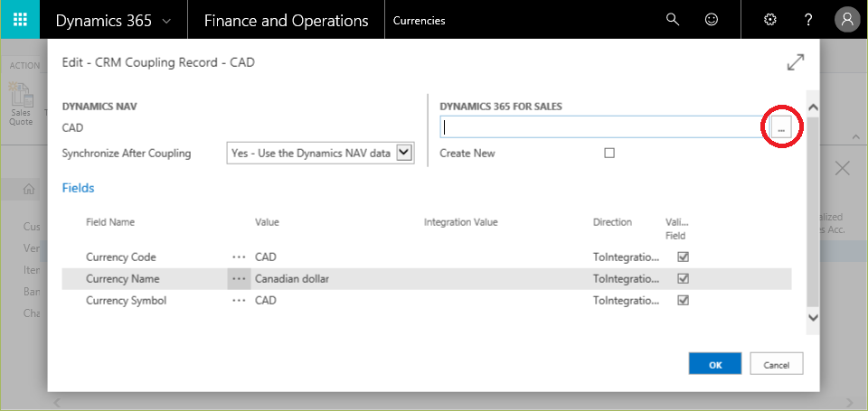868x411 pixels.
Task: Click the Value column header
Action: (267, 222)
